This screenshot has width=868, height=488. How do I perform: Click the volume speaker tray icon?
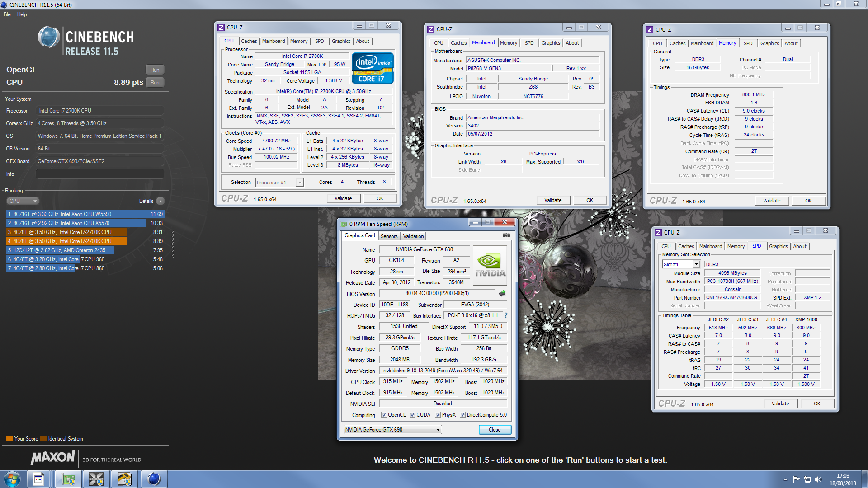click(818, 479)
